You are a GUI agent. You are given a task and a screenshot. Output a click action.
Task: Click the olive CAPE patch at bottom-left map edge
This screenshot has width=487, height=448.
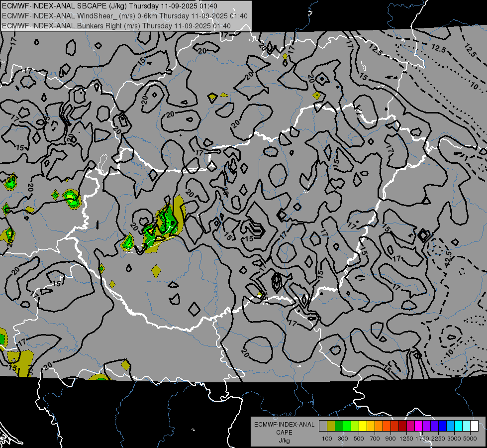[x=20, y=362]
